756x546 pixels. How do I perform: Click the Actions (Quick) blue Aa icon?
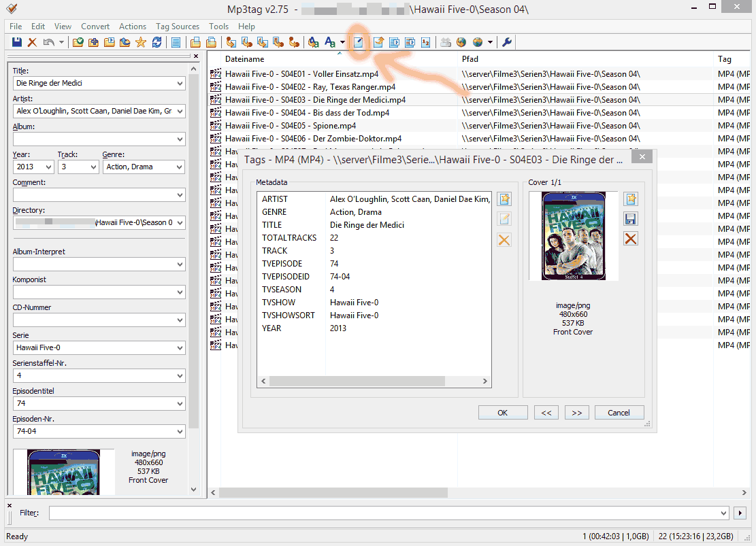click(330, 42)
